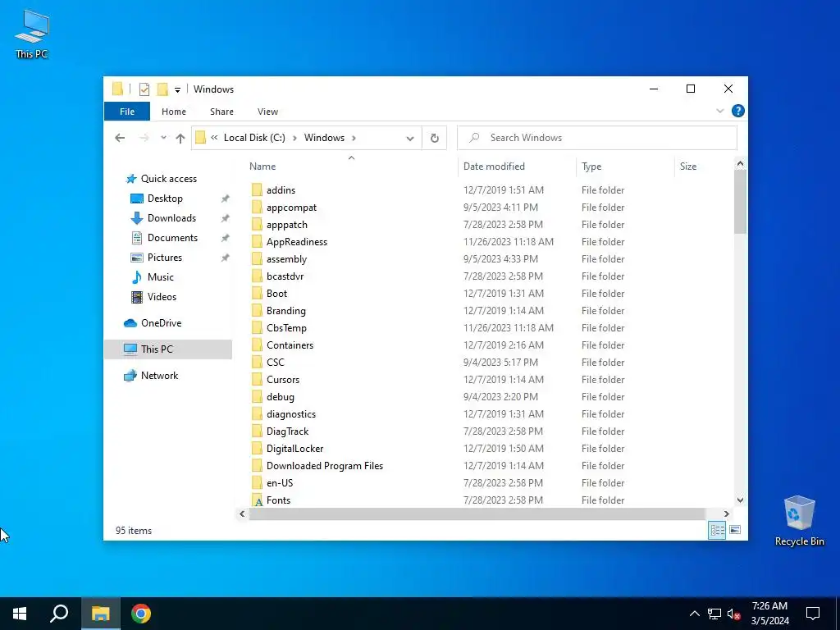
Task: Click the pin icon next to Downloads
Action: click(x=225, y=218)
